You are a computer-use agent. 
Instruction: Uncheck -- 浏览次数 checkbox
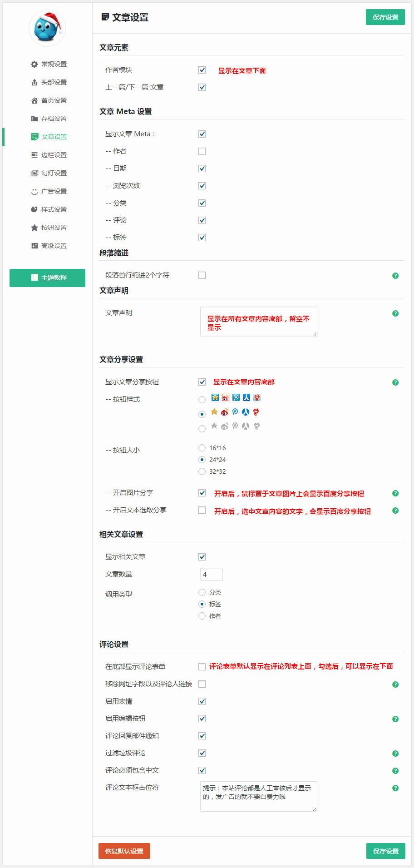tap(202, 186)
